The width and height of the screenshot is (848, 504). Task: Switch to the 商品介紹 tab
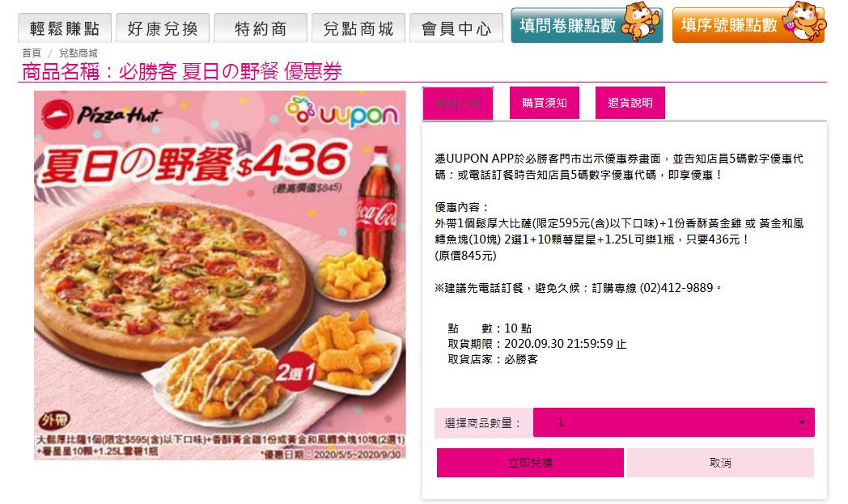click(x=458, y=104)
